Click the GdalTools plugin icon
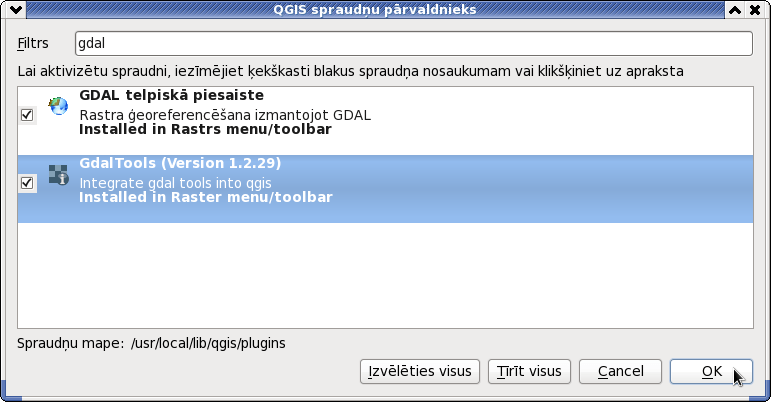 [59, 174]
